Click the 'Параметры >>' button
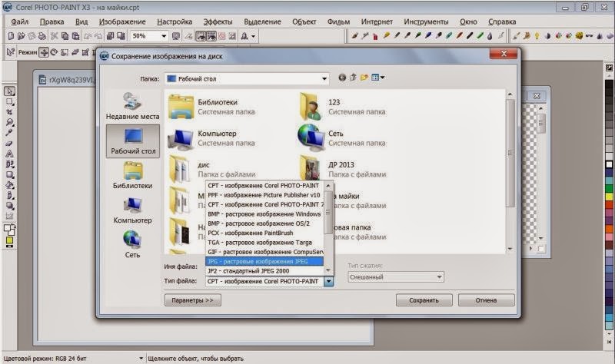This screenshot has width=615, height=364. [x=193, y=300]
